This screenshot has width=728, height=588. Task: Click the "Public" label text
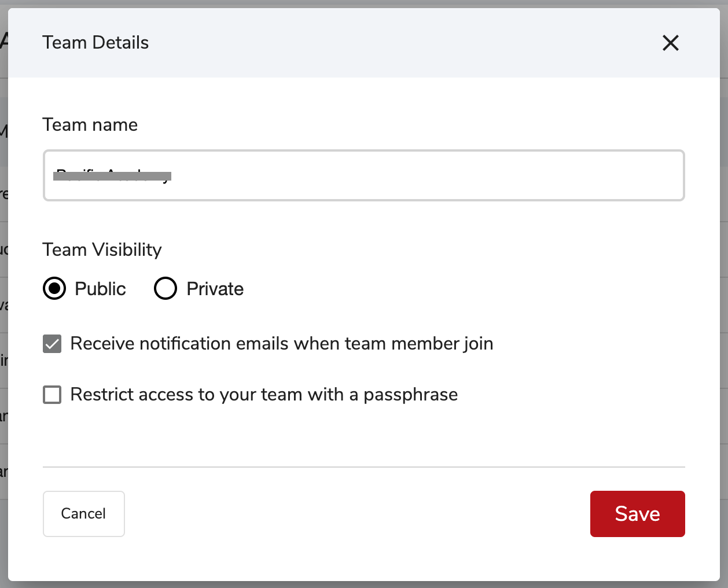coord(100,289)
